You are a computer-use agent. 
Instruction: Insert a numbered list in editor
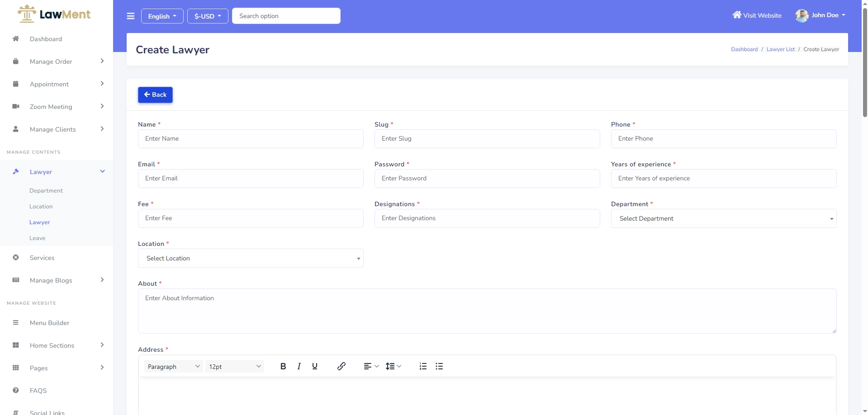click(x=423, y=366)
